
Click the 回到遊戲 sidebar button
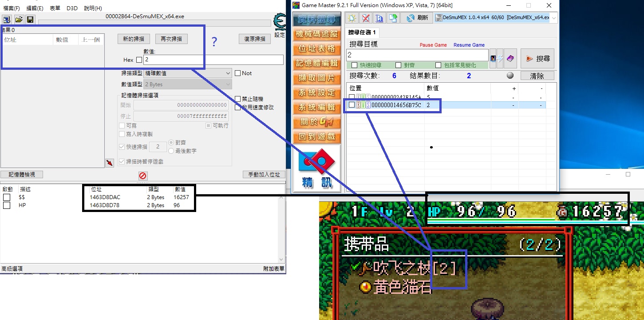(x=317, y=136)
